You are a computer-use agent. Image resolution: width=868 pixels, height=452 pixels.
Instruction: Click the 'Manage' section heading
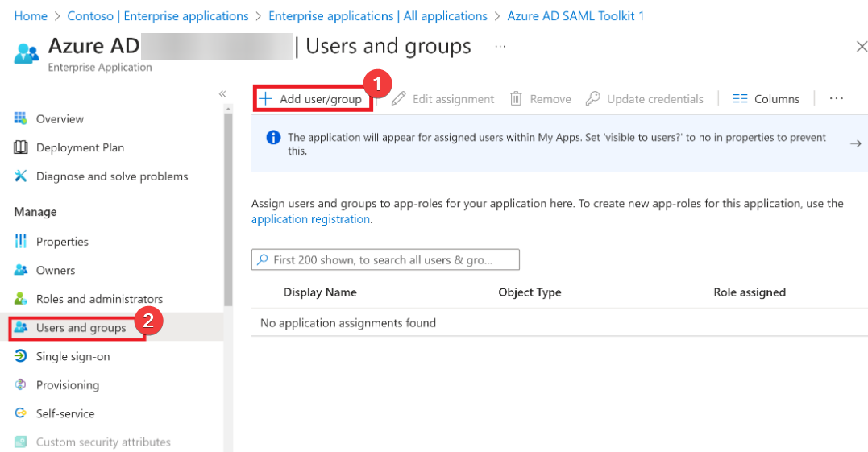35,212
